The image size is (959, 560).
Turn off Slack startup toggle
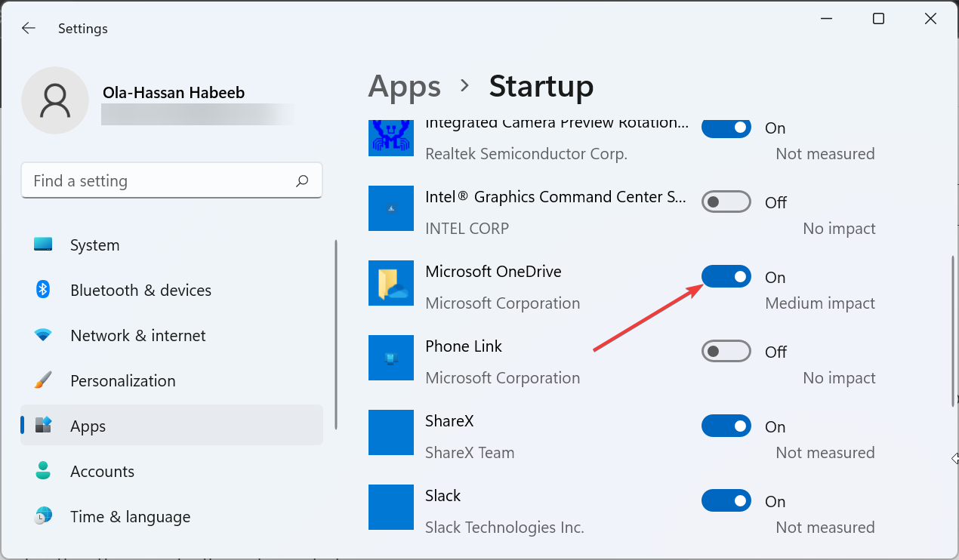[x=726, y=501]
